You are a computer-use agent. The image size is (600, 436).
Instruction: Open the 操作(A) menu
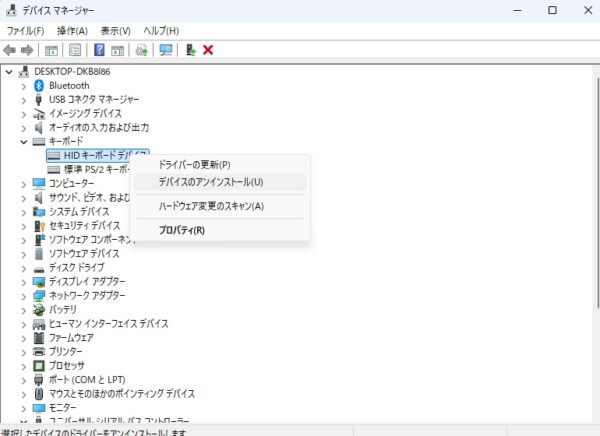coord(72,31)
